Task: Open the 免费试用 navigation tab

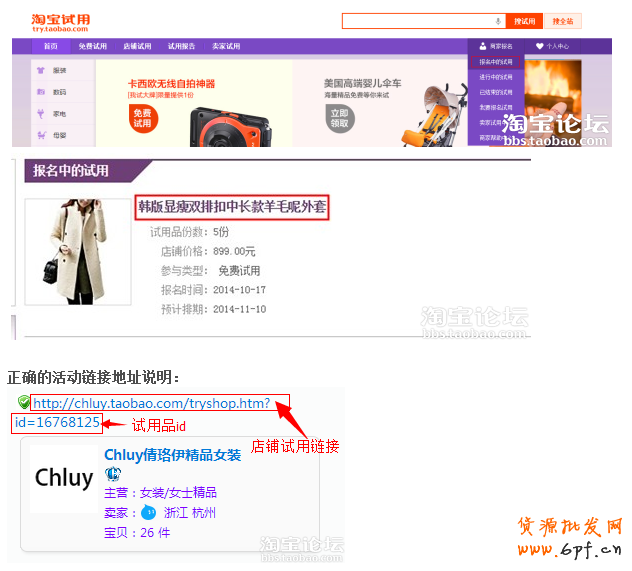Action: tap(92, 46)
